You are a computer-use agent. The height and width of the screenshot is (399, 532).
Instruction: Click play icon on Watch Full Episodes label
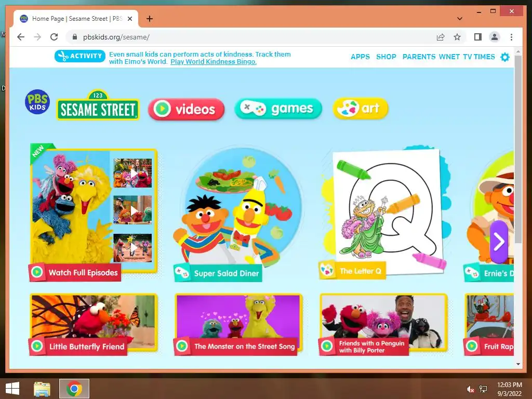(37, 272)
